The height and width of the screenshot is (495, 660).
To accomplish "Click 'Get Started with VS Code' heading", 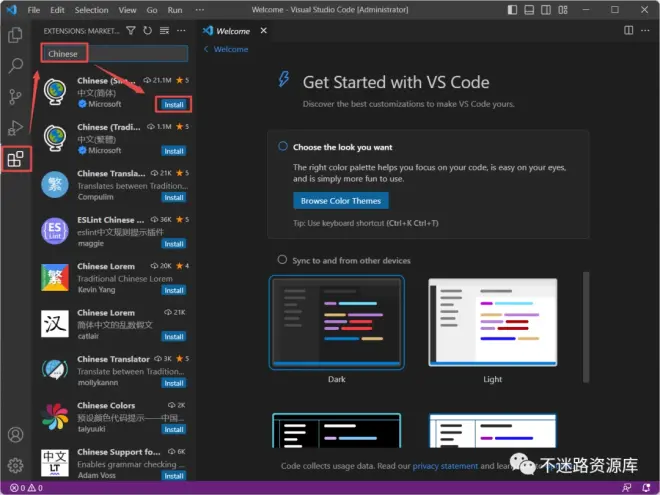I will click(x=396, y=82).
